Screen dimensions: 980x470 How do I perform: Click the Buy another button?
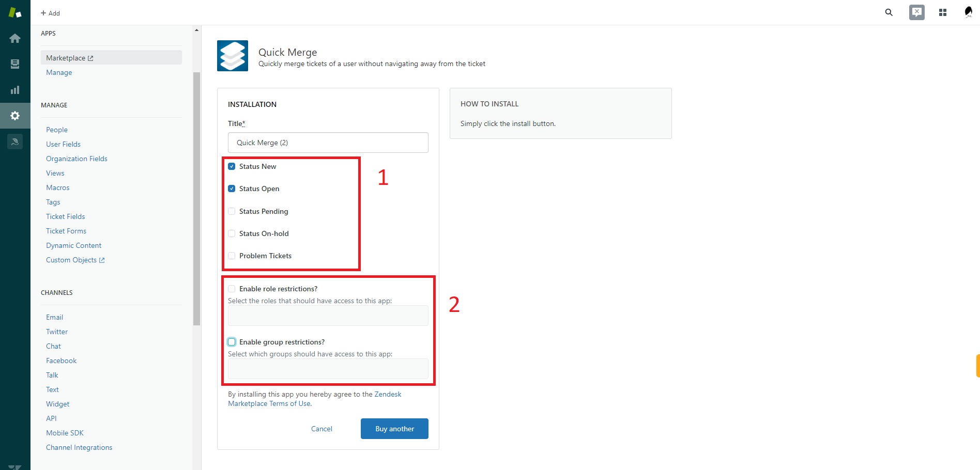[394, 429]
